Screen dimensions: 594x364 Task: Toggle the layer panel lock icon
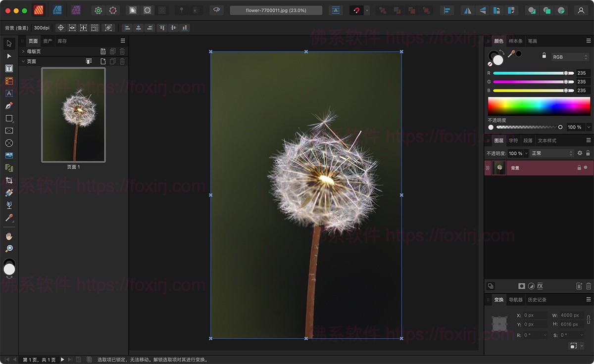[588, 153]
